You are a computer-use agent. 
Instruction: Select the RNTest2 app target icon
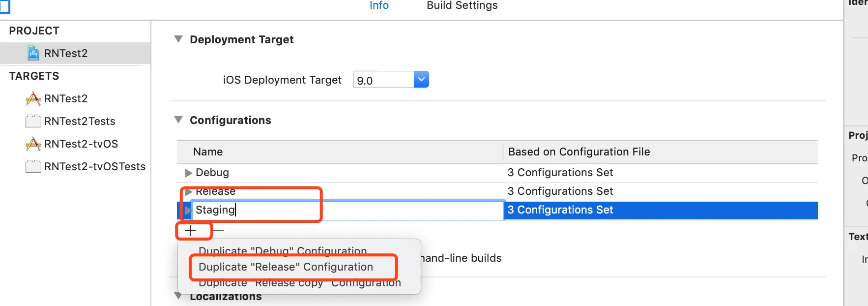33,98
